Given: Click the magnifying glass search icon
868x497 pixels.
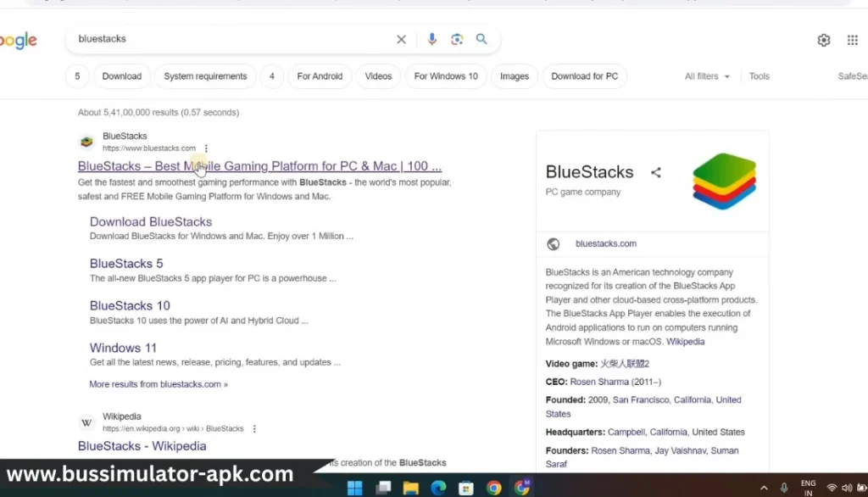Looking at the screenshot, I should (x=482, y=39).
